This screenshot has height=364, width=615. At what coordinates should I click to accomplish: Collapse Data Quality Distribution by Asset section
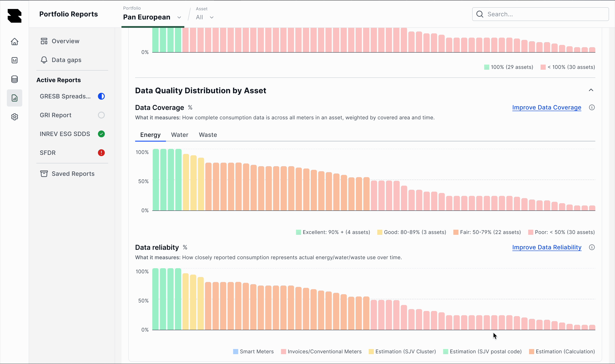[591, 90]
